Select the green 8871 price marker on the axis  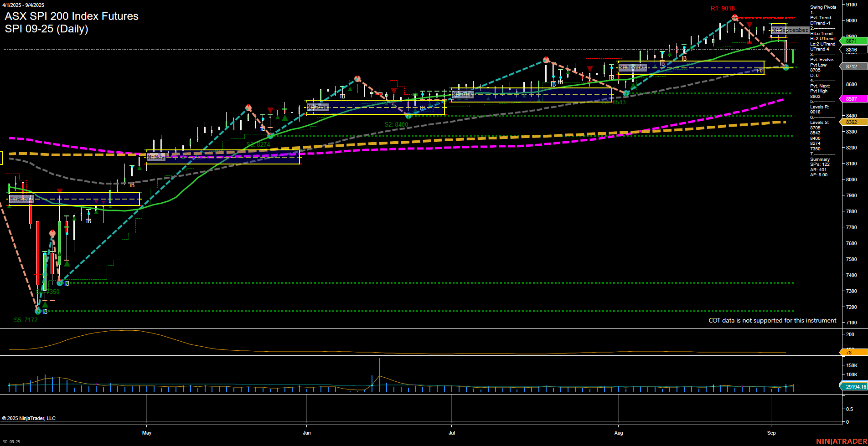(852, 41)
